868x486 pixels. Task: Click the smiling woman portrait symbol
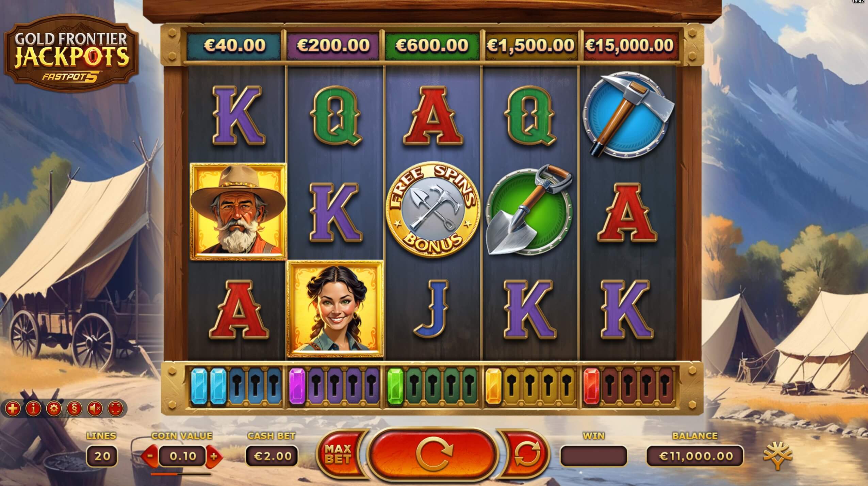click(335, 308)
